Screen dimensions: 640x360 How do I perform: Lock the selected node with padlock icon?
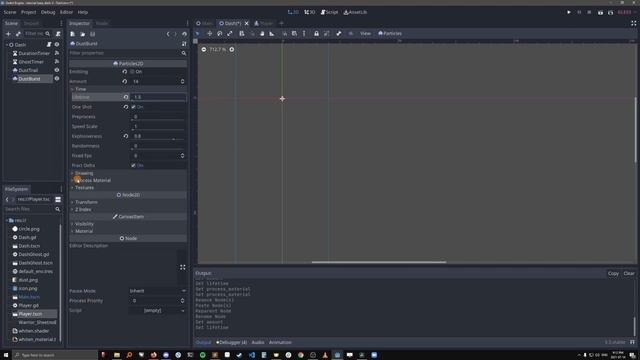[316, 33]
